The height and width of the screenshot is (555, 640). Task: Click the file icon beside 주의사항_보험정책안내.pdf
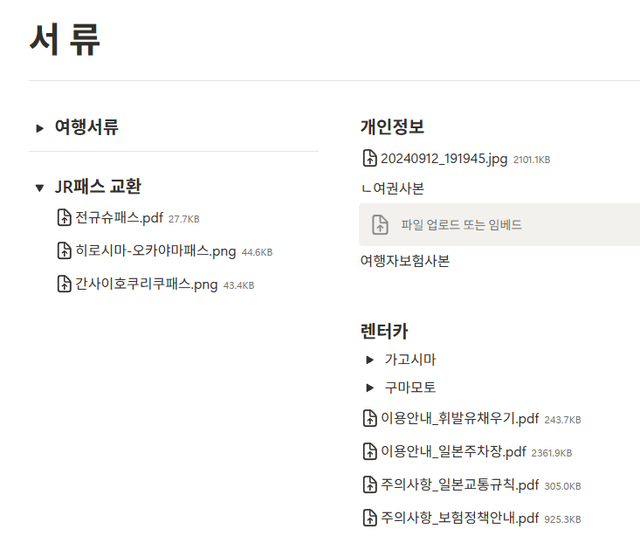point(369,518)
